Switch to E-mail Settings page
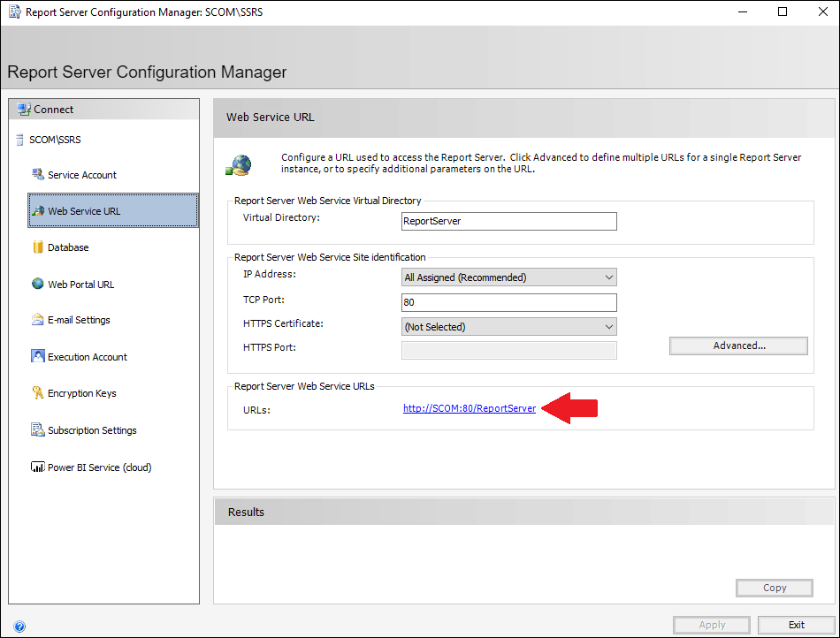 click(79, 320)
